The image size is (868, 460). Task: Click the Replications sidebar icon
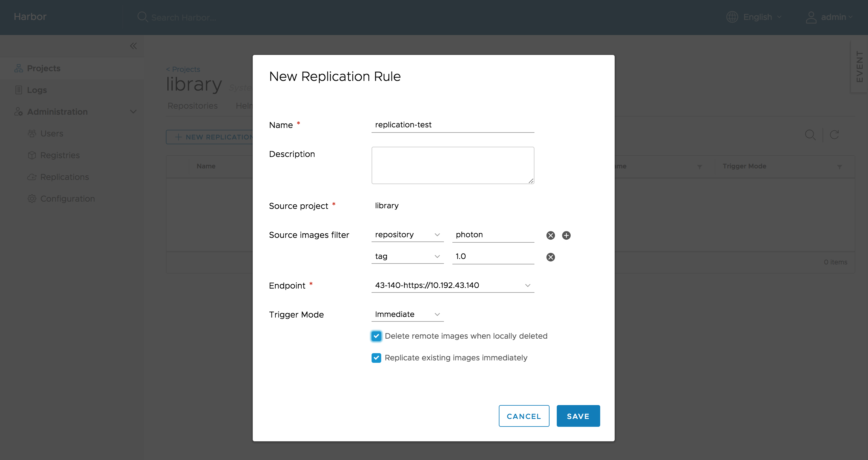[32, 177]
